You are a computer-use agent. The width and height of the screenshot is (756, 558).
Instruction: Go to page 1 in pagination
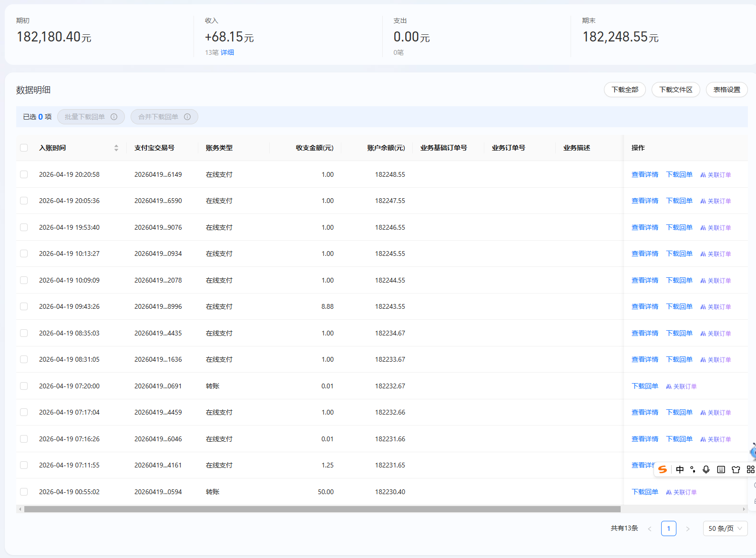click(668, 528)
